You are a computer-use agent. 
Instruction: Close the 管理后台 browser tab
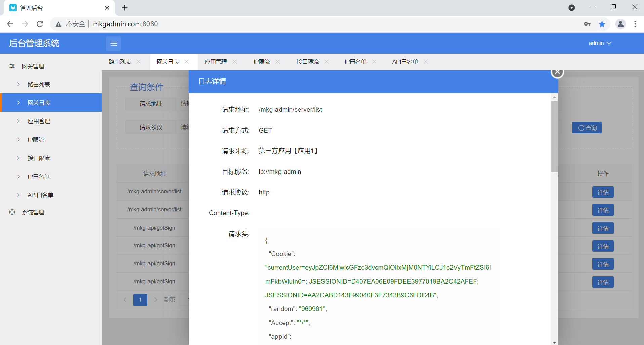point(107,8)
